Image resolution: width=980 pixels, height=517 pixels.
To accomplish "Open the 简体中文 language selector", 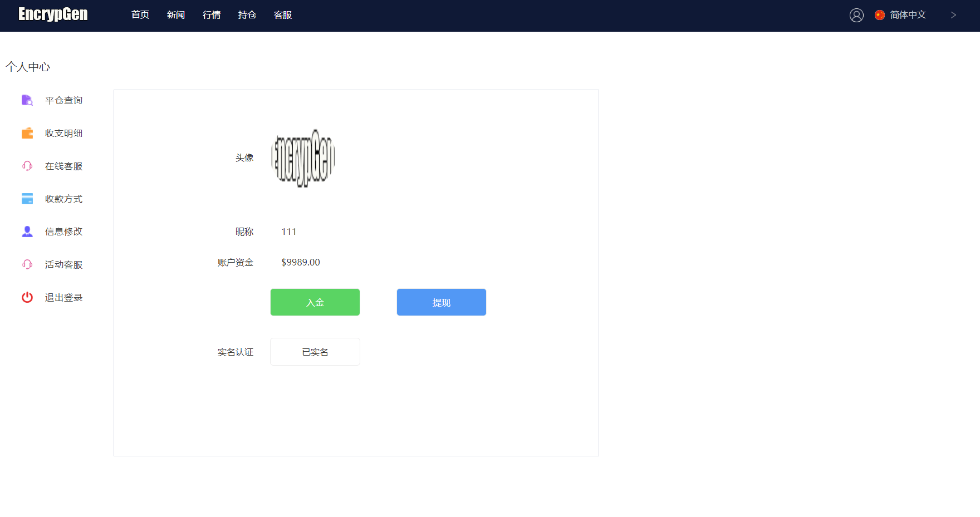I will (908, 15).
